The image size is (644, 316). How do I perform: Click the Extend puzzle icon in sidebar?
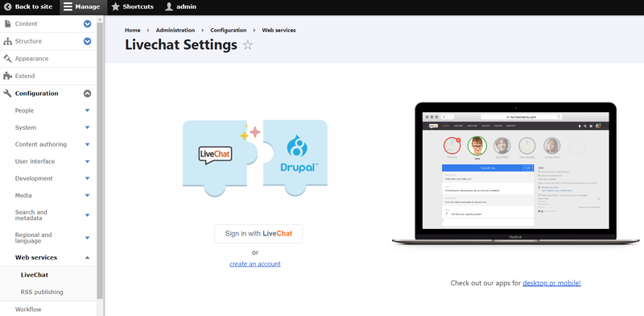(7, 76)
